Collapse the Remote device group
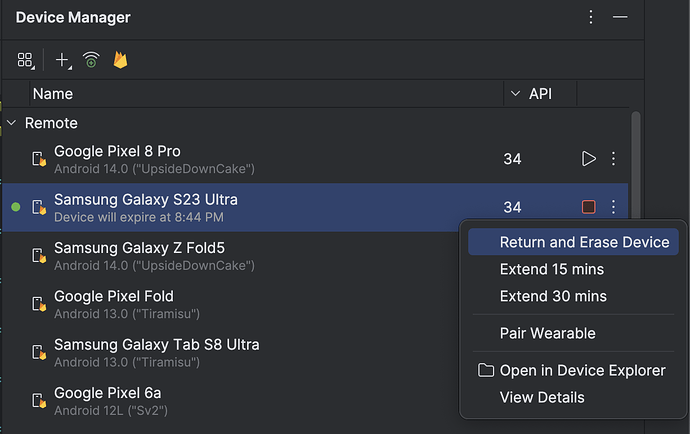The image size is (690, 434). (x=12, y=123)
